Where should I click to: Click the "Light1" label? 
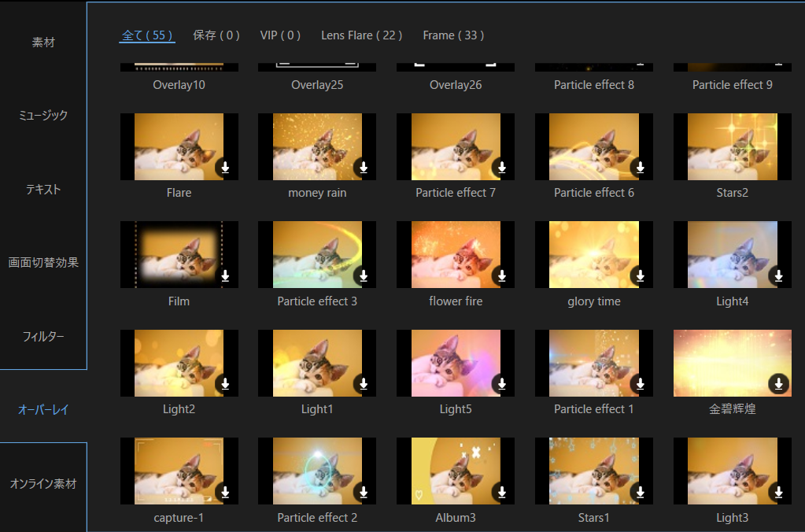coord(317,409)
